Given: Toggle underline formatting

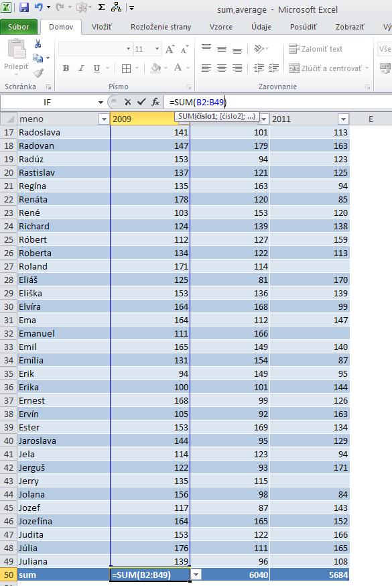Looking at the screenshot, I should coord(96,68).
